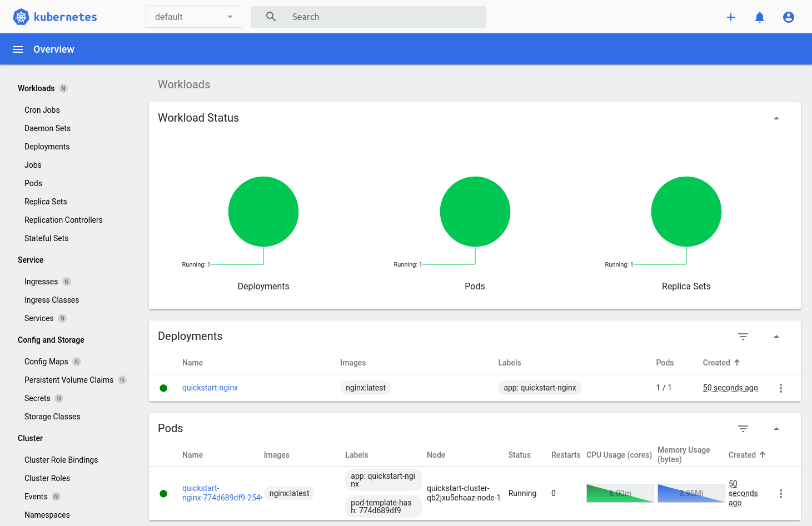The width and height of the screenshot is (812, 526).
Task: Open the three-dot menu on the pod row
Action: [x=781, y=493]
